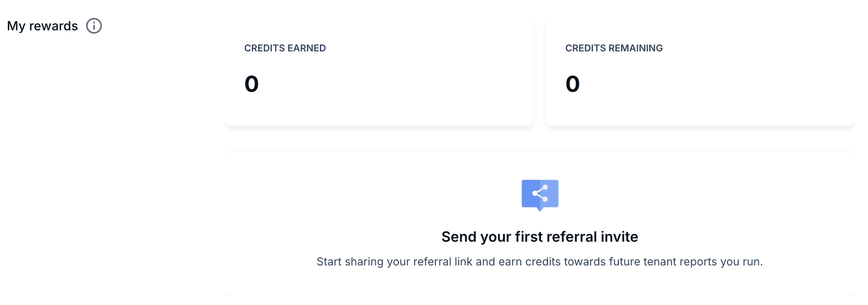Screen dimensions: 868x305
Task: Click the My rewards heading
Action: click(x=42, y=26)
